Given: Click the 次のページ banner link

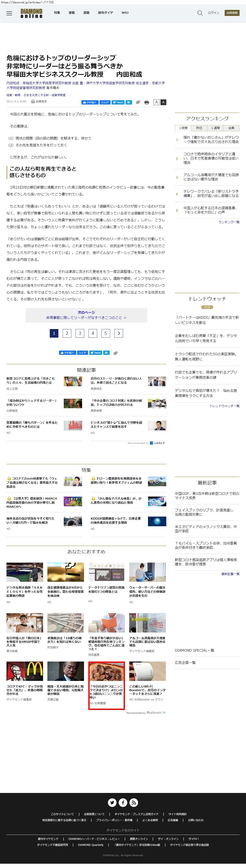Looking at the screenshot, I should click(86, 315).
